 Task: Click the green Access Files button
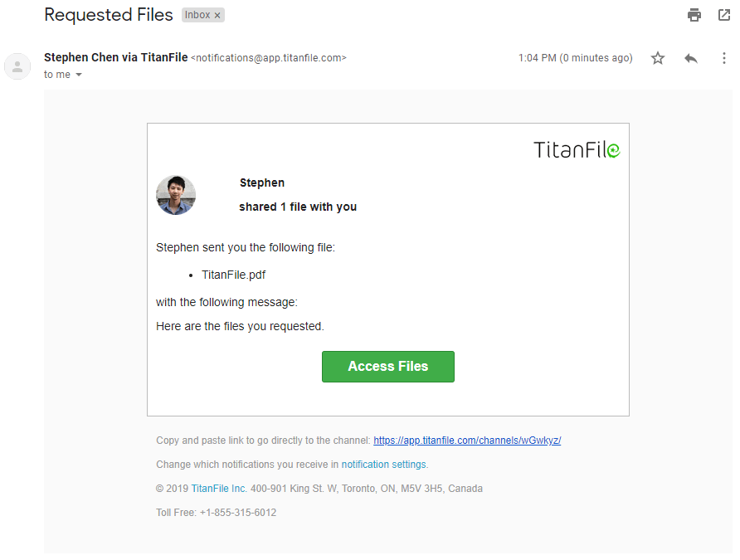pos(388,367)
